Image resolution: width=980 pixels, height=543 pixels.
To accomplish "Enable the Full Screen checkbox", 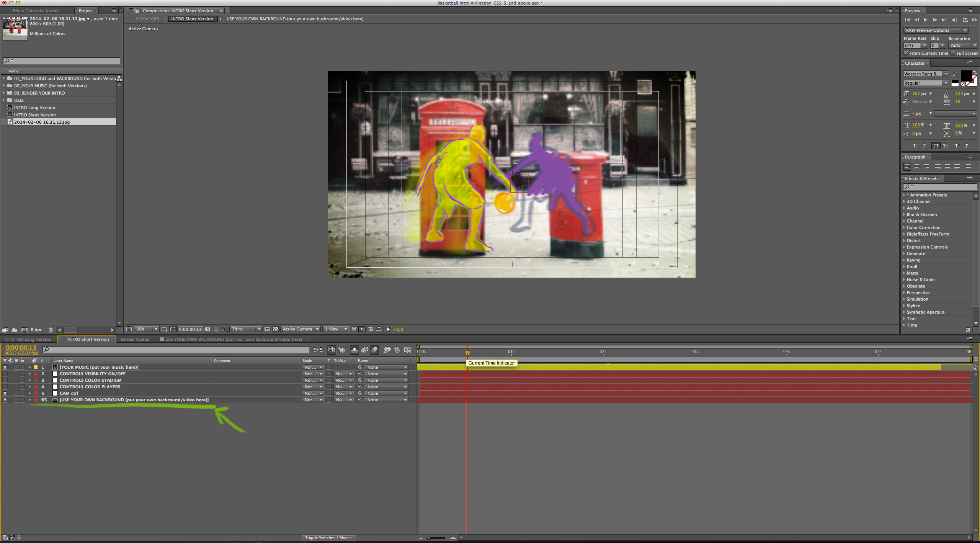I will [x=953, y=53].
